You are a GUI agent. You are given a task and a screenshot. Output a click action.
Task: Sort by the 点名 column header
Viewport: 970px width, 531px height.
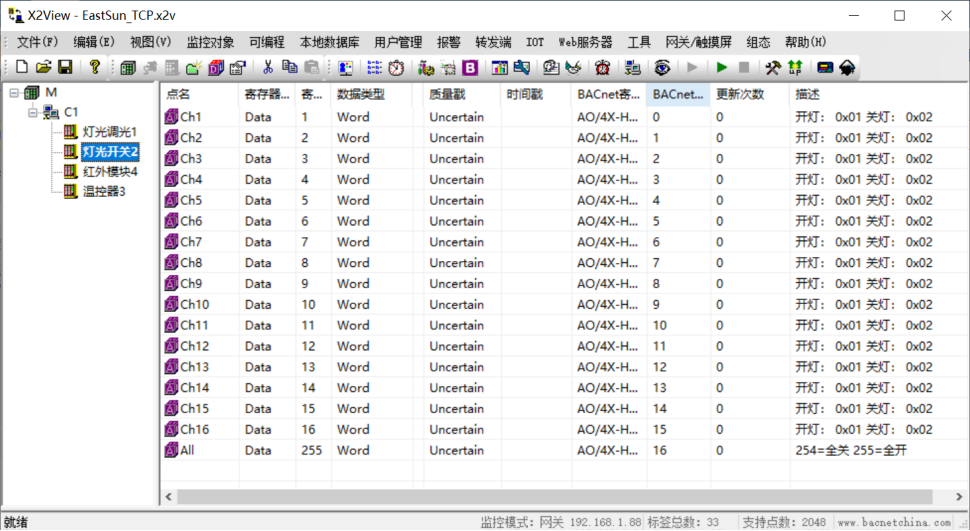click(199, 94)
